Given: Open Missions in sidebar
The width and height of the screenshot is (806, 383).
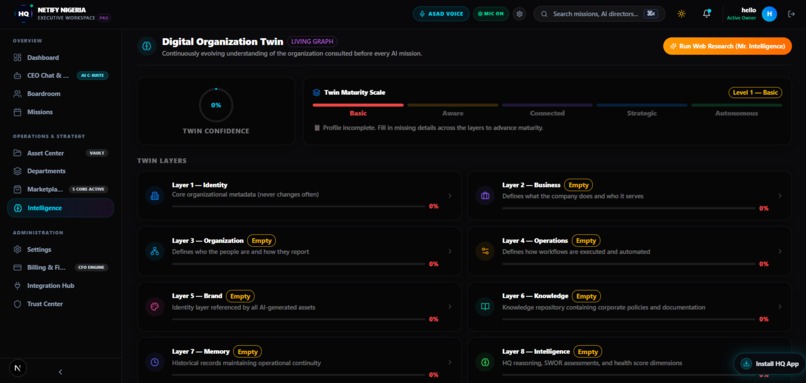Looking at the screenshot, I should pos(61,112).
